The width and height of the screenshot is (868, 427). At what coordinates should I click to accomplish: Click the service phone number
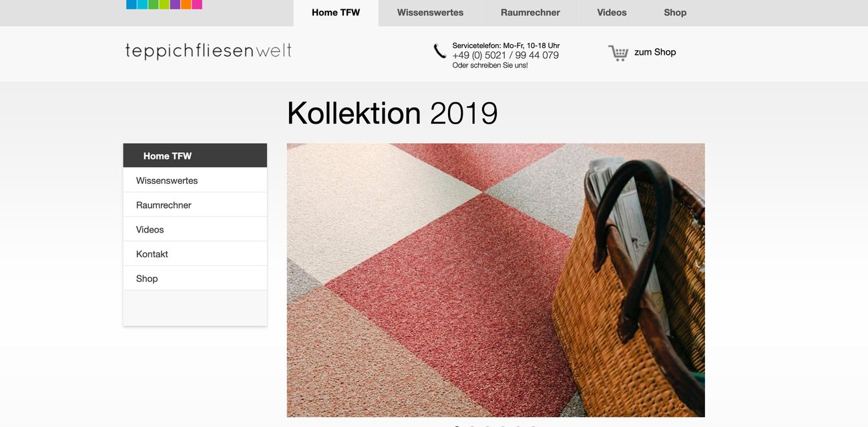tap(505, 55)
